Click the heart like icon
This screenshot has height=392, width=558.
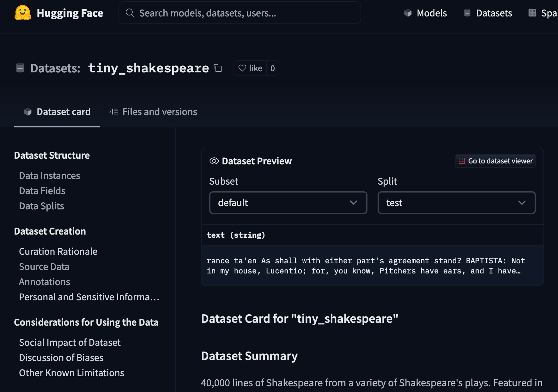pyautogui.click(x=242, y=68)
